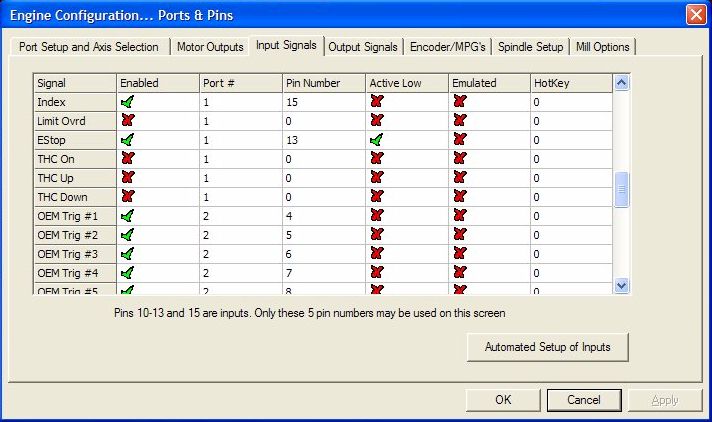Select Port # cell for Limit Ovrd

pyautogui.click(x=241, y=121)
